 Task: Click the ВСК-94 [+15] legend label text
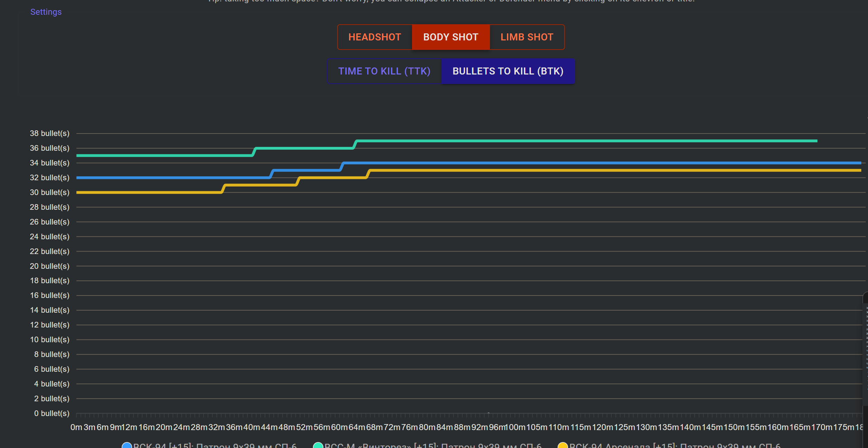pos(214,446)
